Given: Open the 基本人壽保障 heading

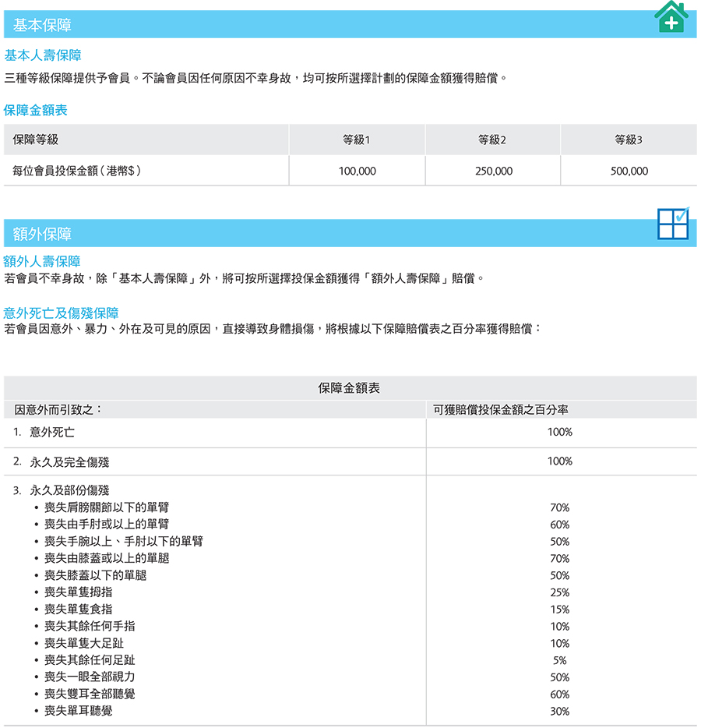Looking at the screenshot, I should pos(43,56).
